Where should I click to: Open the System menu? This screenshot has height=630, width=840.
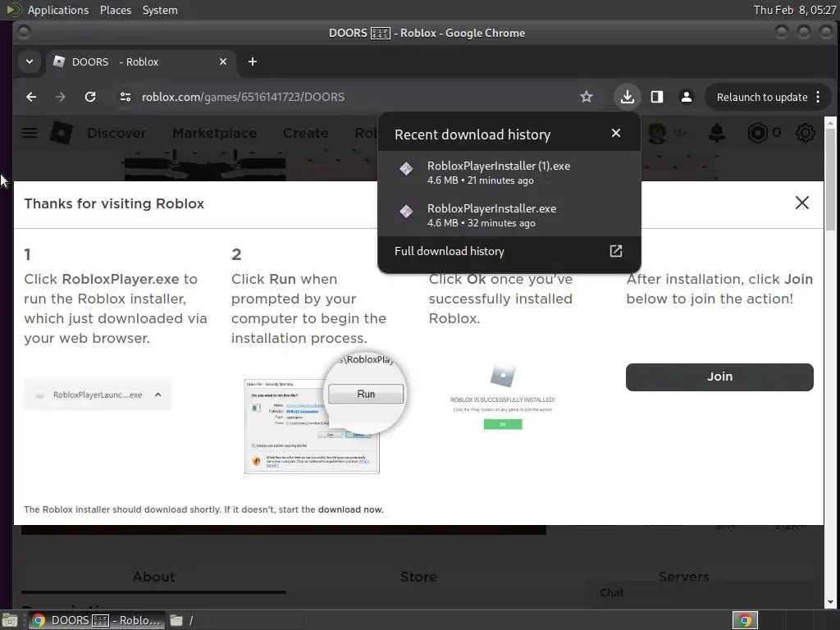tap(160, 10)
